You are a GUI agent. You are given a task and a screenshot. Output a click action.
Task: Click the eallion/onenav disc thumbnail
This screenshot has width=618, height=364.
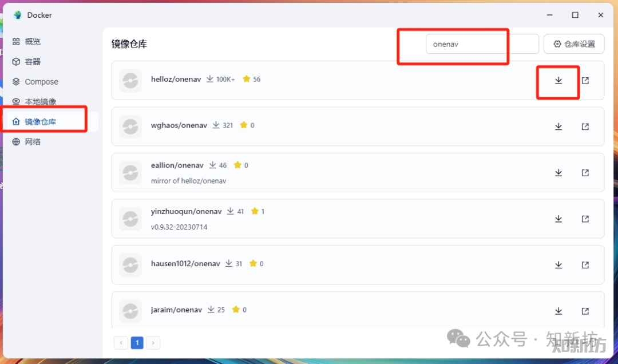click(130, 173)
